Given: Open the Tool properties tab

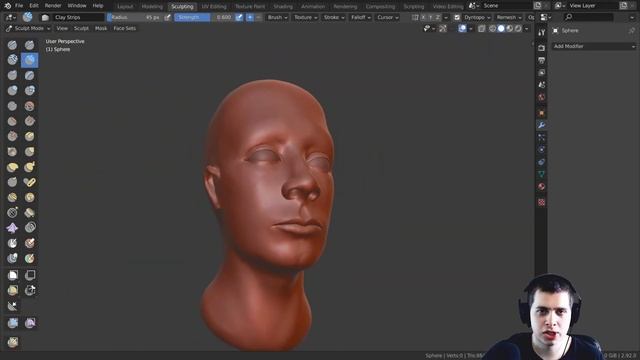Looking at the screenshot, I should pos(541,32).
